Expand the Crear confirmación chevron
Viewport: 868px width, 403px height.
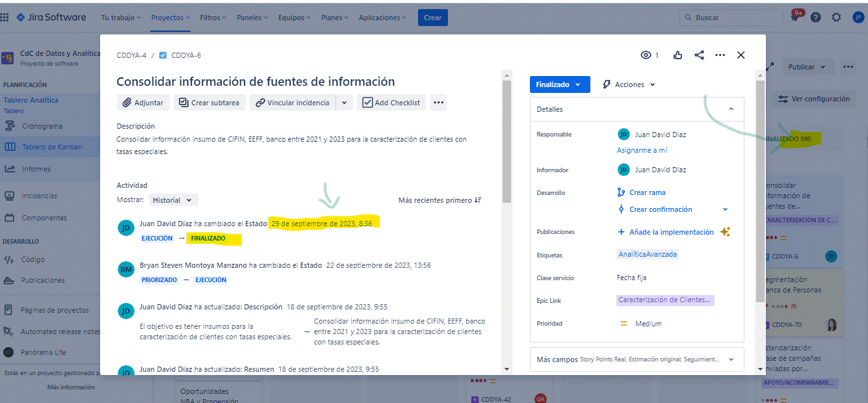[726, 209]
